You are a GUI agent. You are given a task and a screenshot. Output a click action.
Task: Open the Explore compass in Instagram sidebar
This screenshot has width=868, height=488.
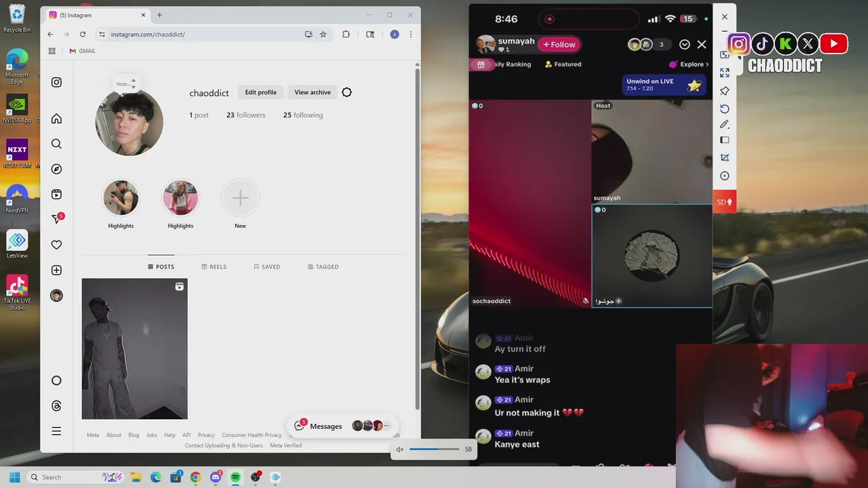tap(56, 169)
